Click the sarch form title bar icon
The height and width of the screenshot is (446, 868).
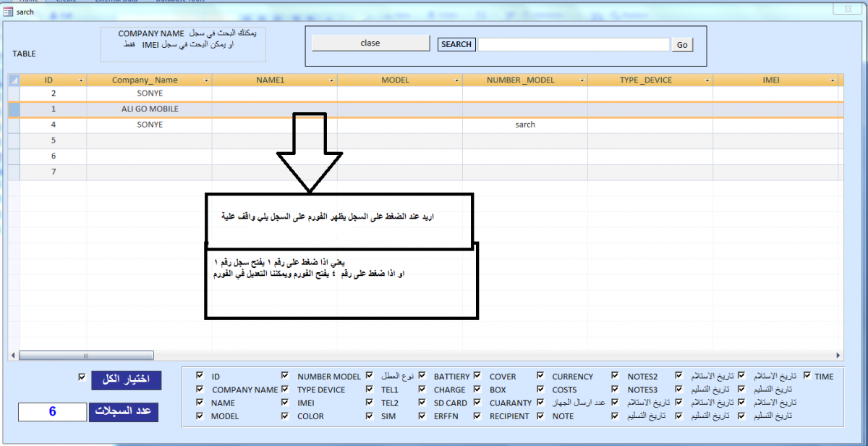click(x=9, y=12)
